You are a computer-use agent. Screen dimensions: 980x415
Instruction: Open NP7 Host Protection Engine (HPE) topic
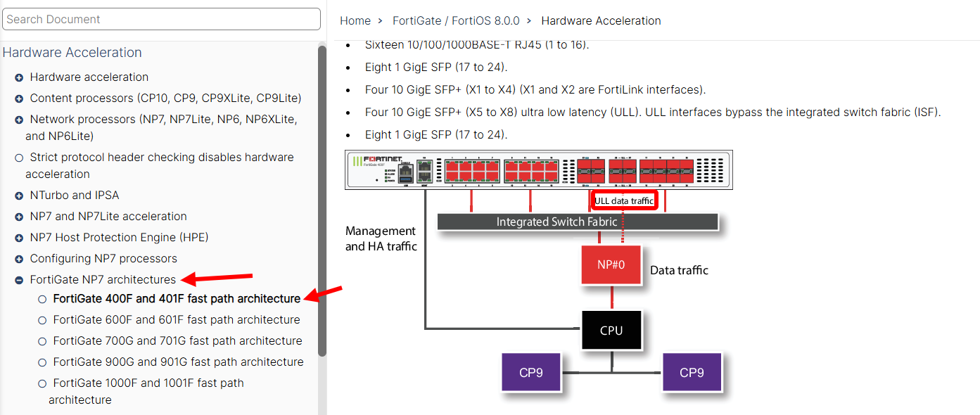pos(119,237)
